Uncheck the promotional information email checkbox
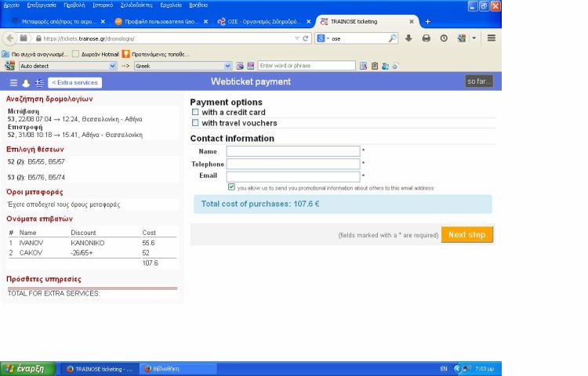Viewport: 588px width, 376px height. (231, 187)
